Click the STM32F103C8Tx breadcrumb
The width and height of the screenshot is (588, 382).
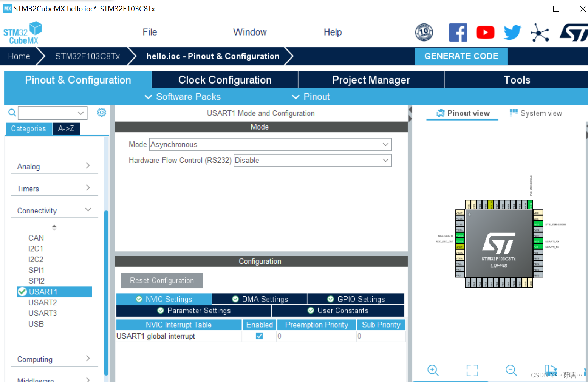pos(87,56)
